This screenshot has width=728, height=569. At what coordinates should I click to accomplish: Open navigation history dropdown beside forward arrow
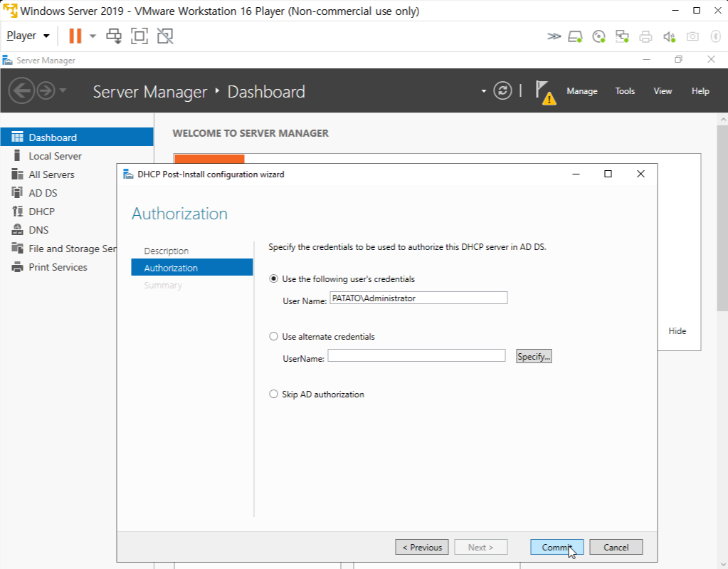(x=63, y=90)
